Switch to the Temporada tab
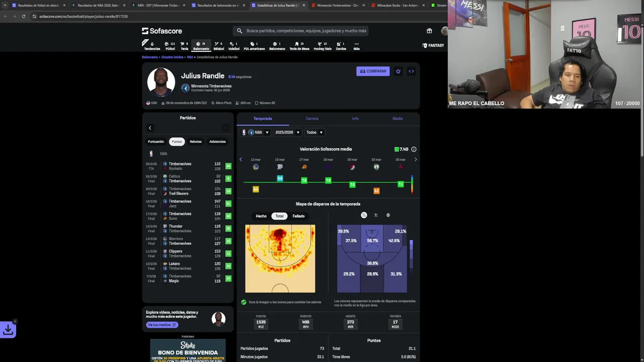The width and height of the screenshot is (644, 362). 263,119
